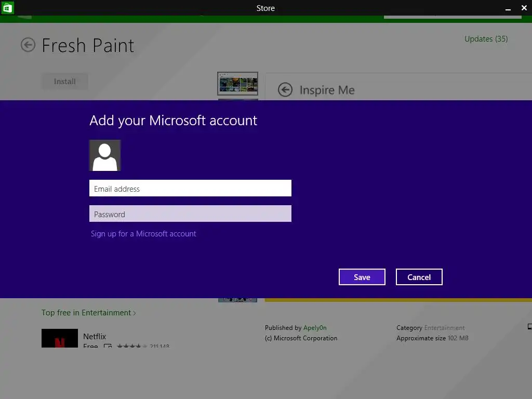Click the user avatar placeholder image
This screenshot has width=532, height=399.
pos(105,155)
